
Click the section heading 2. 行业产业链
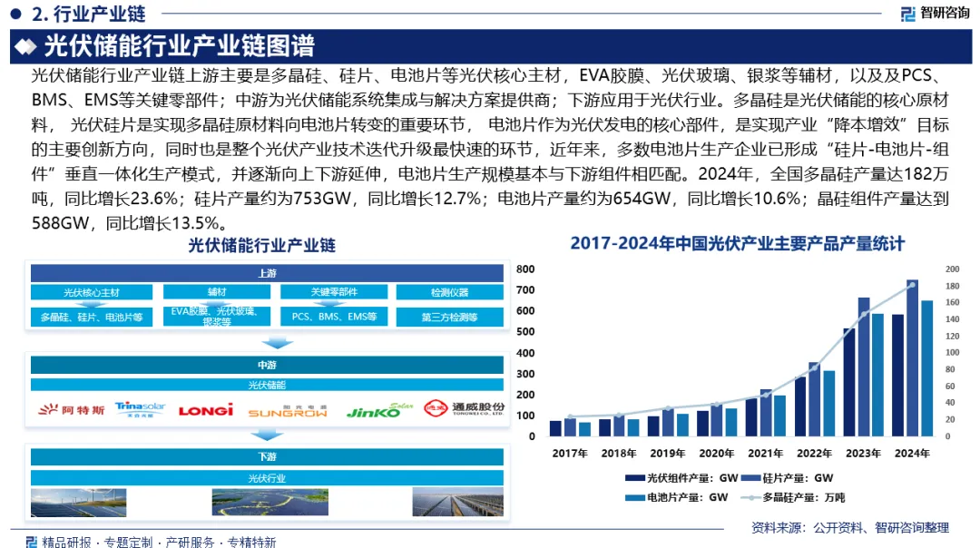pyautogui.click(x=88, y=14)
